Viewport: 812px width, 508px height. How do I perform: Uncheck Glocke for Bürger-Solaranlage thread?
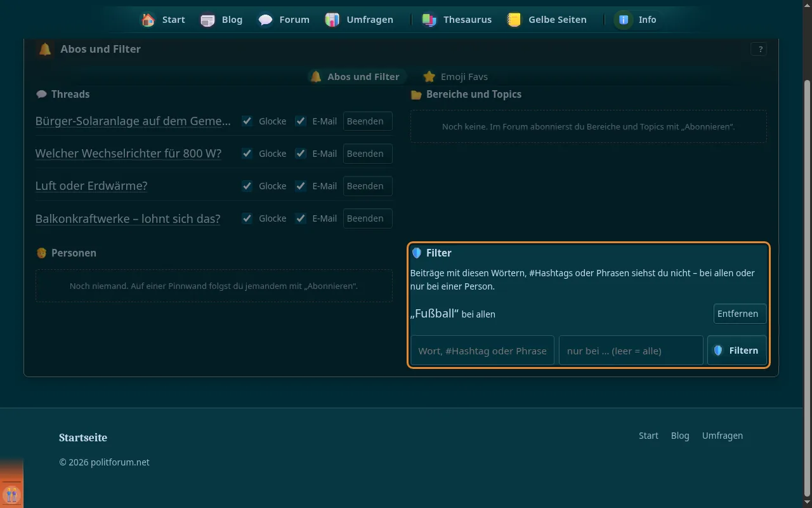click(247, 121)
